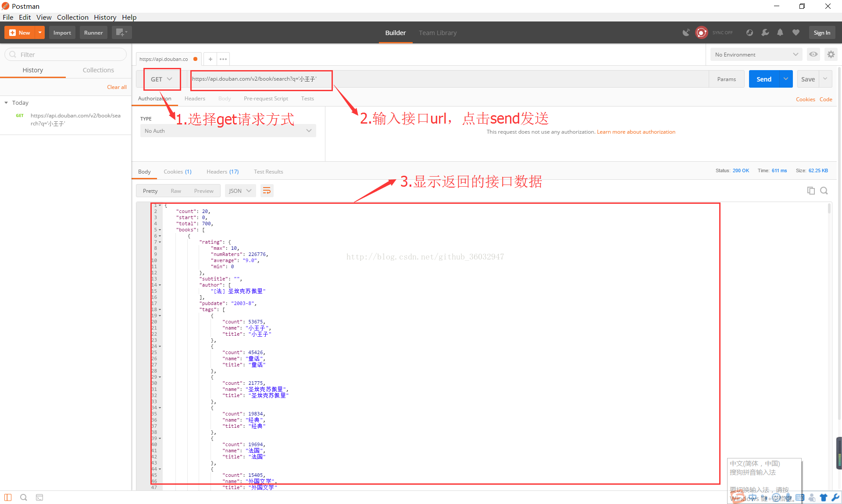Open Send button dropdown arrow
The image size is (842, 504).
[x=786, y=79]
